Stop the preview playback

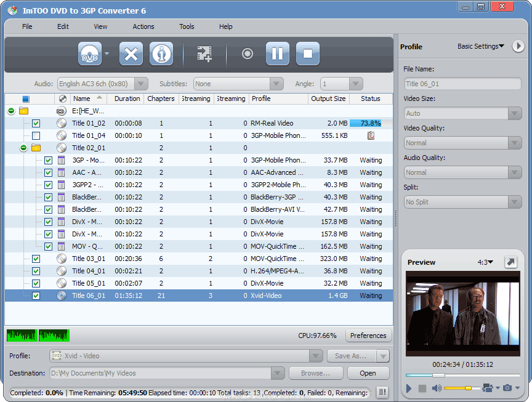coord(422,388)
